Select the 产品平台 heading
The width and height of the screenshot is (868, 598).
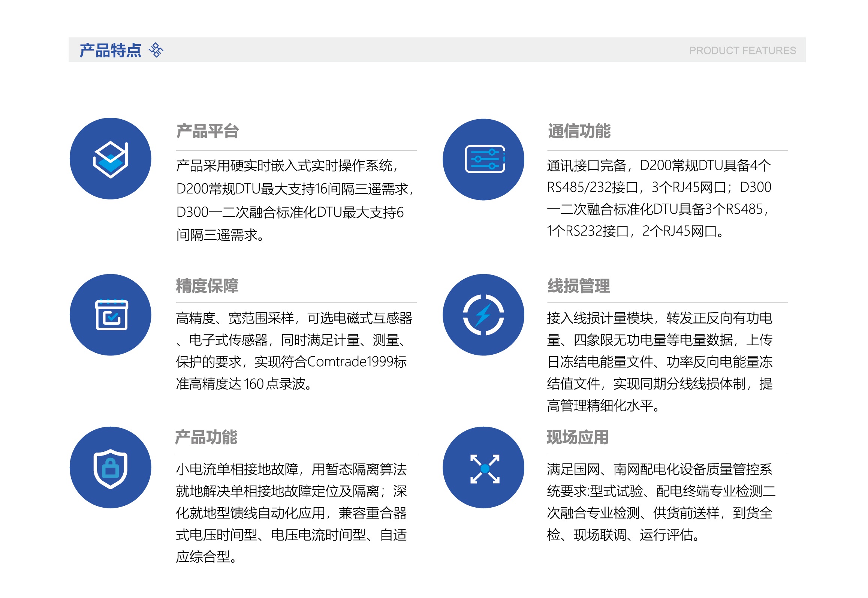point(208,131)
